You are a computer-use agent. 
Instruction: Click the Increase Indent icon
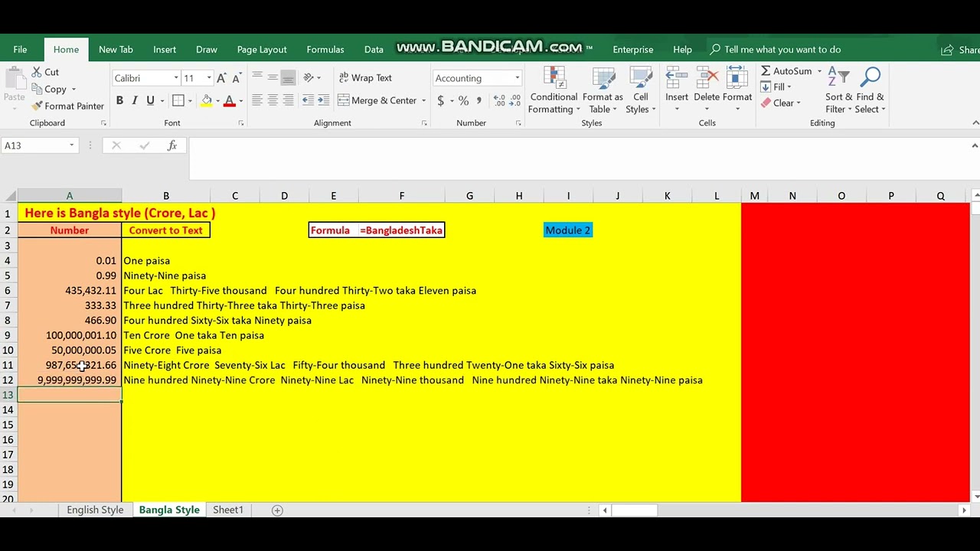324,101
